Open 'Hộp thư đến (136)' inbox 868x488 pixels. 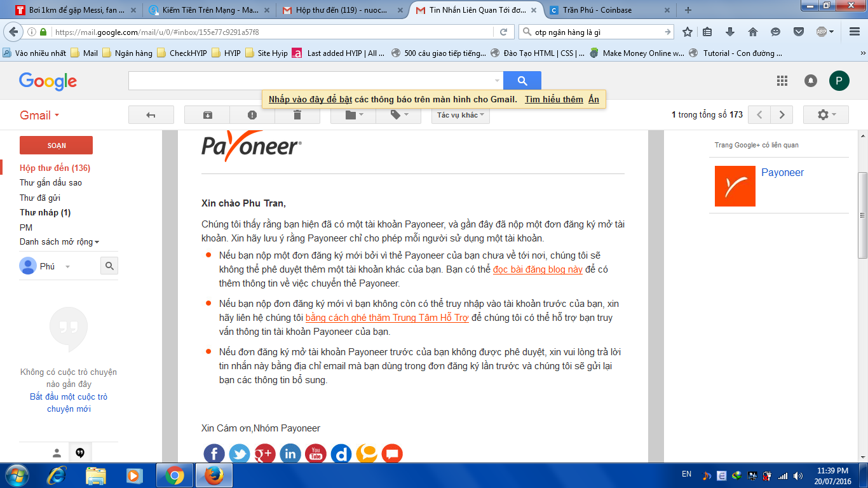(55, 168)
